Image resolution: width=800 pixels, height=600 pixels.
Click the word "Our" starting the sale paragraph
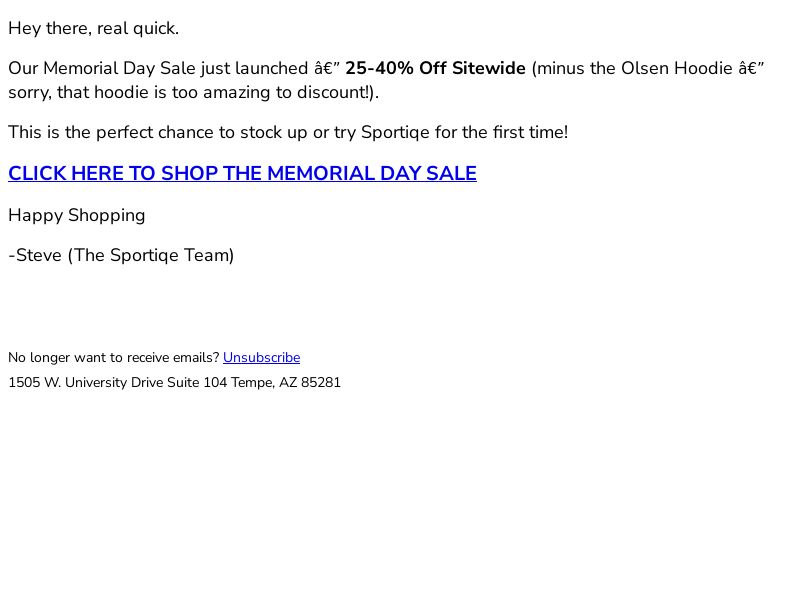23,68
